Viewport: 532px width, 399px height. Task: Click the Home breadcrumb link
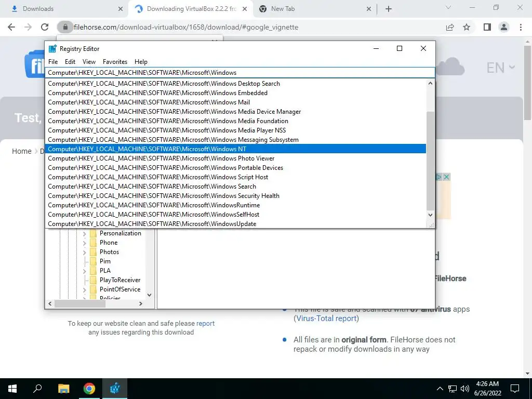click(22, 151)
